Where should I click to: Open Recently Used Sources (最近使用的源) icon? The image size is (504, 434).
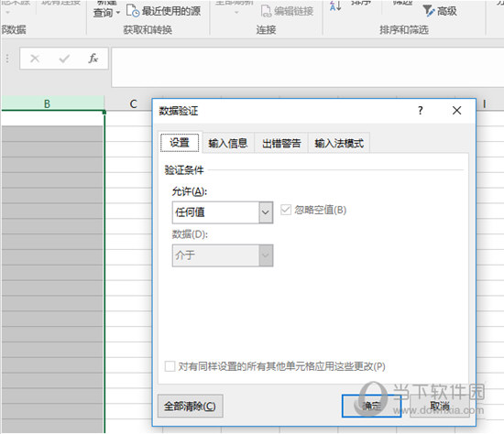133,11
